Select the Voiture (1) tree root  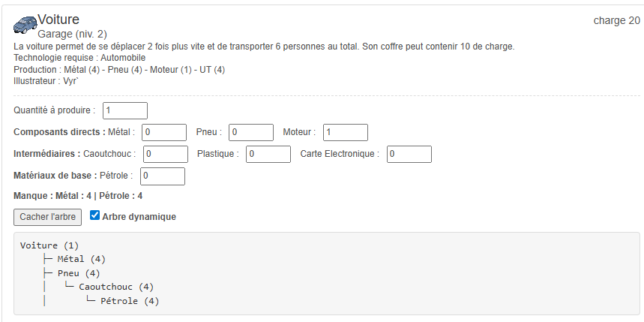pos(49,245)
